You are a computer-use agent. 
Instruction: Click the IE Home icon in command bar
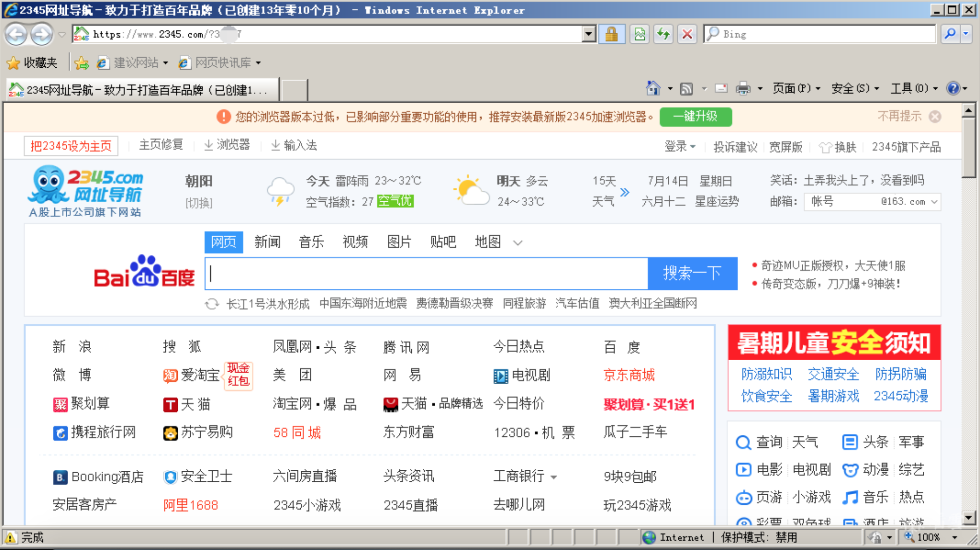(x=653, y=88)
